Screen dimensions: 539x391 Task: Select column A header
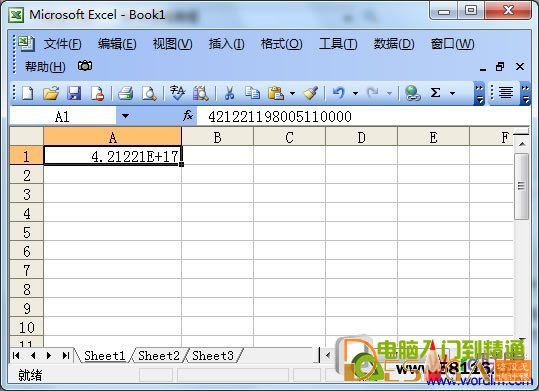pos(113,137)
